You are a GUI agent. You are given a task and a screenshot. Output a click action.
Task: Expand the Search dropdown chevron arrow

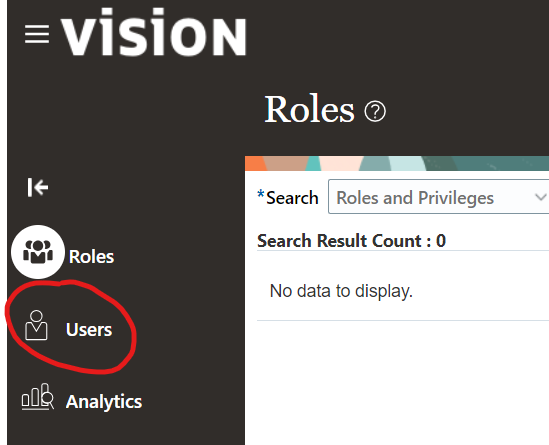pos(541,197)
